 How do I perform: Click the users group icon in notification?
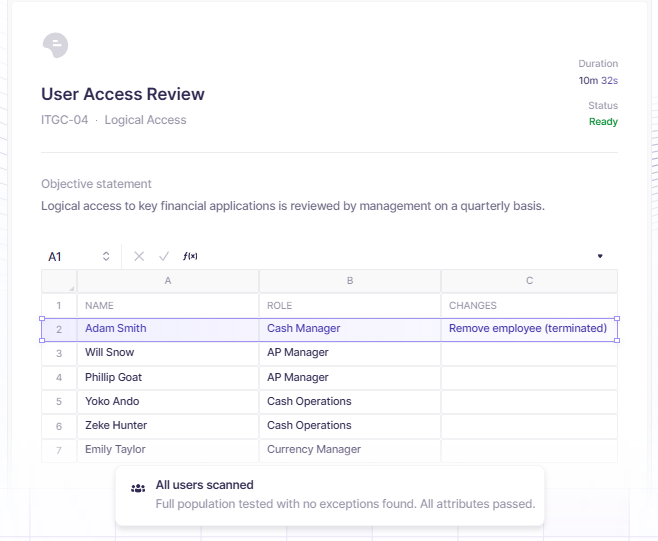138,488
